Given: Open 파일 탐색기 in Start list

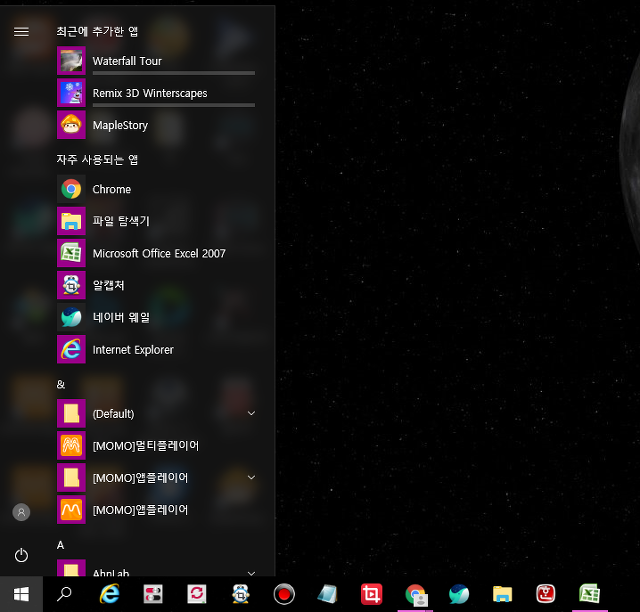Looking at the screenshot, I should click(157, 221).
